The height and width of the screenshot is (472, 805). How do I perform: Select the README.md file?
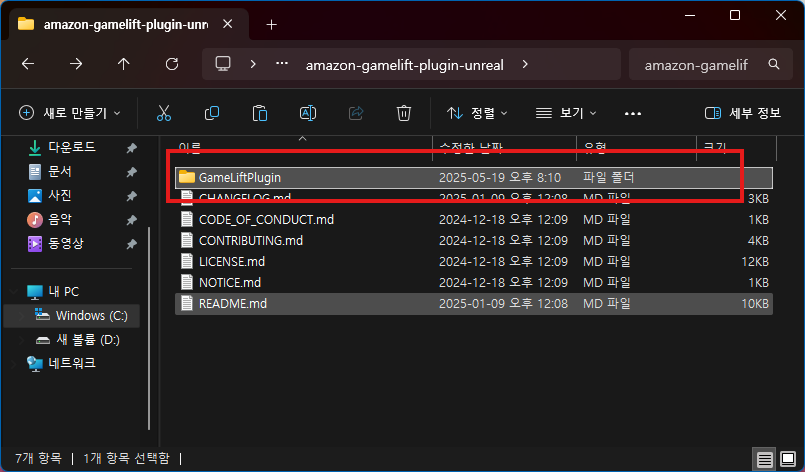click(x=473, y=304)
